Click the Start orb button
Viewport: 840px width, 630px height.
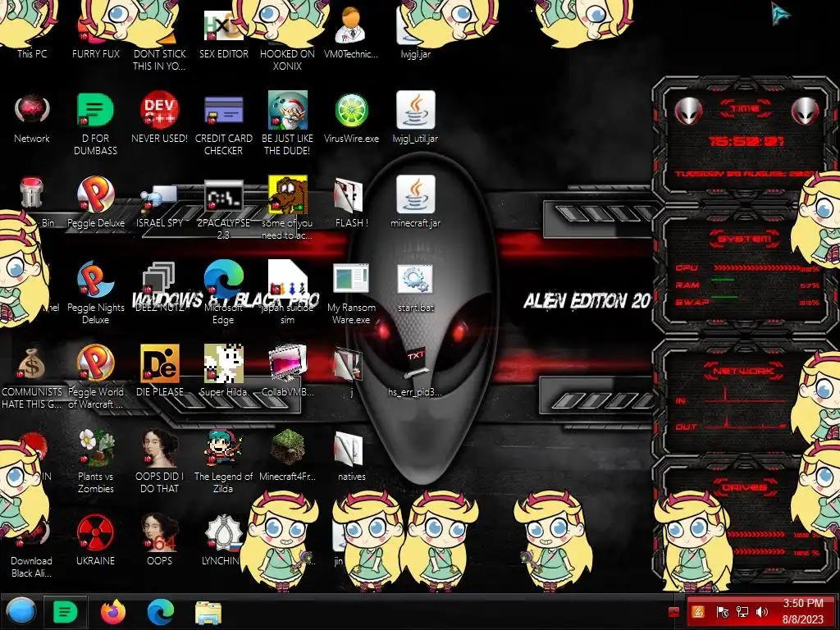pyautogui.click(x=21, y=611)
